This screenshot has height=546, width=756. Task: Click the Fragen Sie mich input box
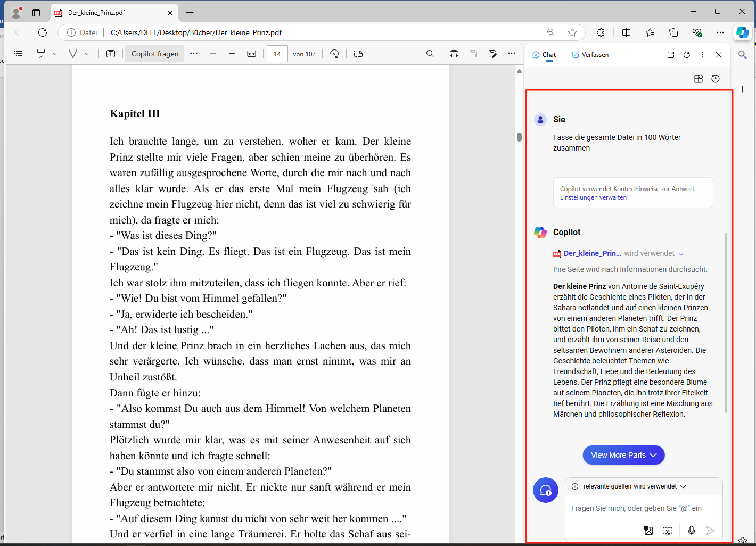click(x=636, y=508)
